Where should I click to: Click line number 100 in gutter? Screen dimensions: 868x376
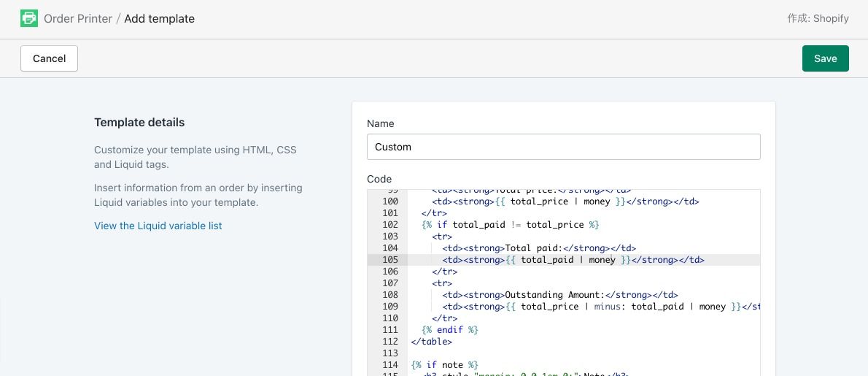[x=390, y=202]
